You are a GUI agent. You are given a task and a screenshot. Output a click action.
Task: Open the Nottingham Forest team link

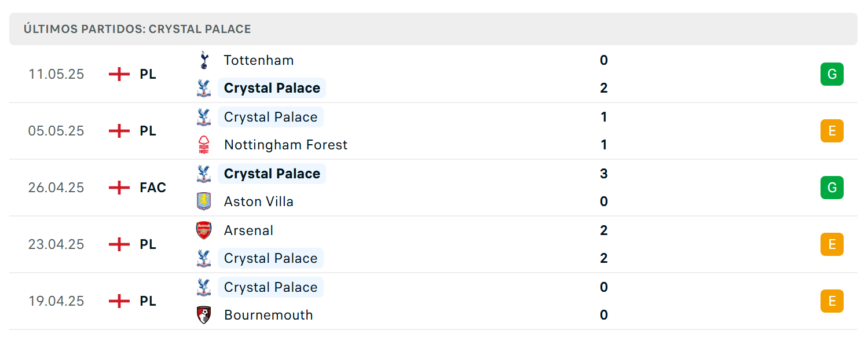285,145
